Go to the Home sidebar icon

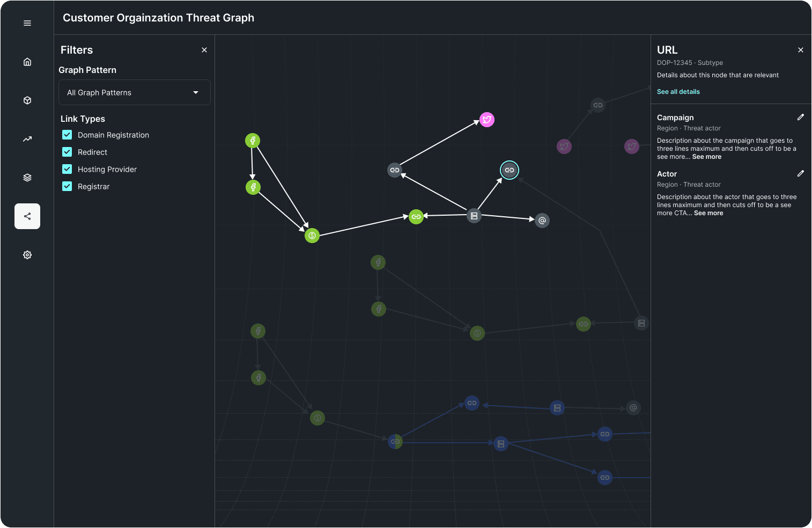point(27,62)
